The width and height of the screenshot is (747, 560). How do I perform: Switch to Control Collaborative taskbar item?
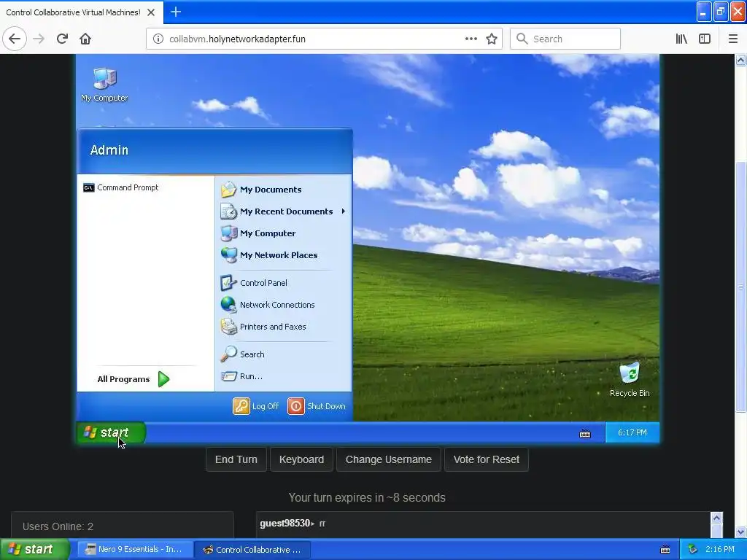[252, 549]
